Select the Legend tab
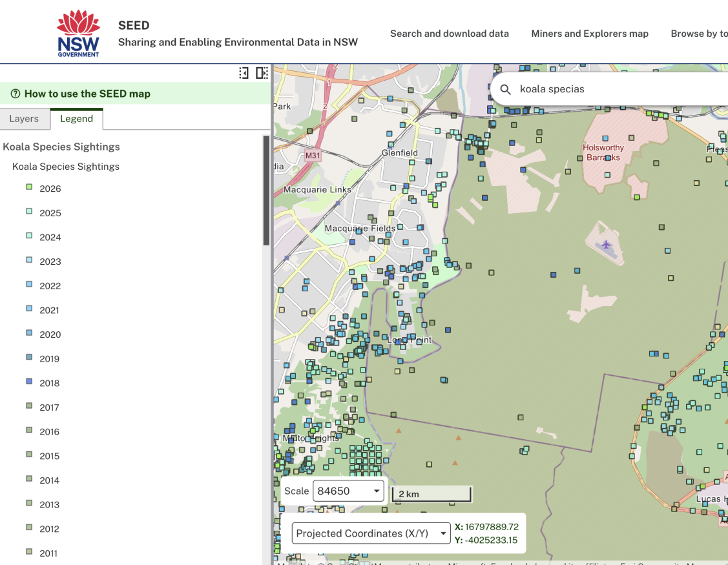The width and height of the screenshot is (728, 565). [x=77, y=119]
